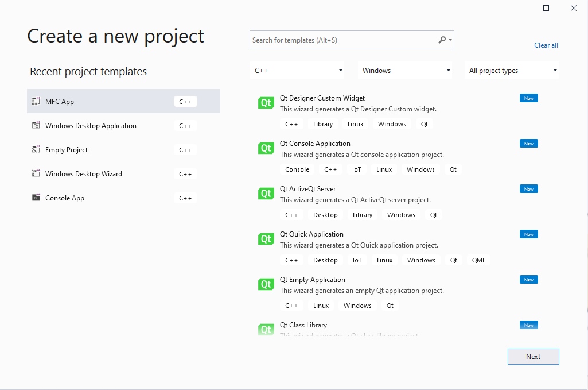The image size is (588, 390).
Task: Click the Empty Project template icon
Action: [36, 149]
